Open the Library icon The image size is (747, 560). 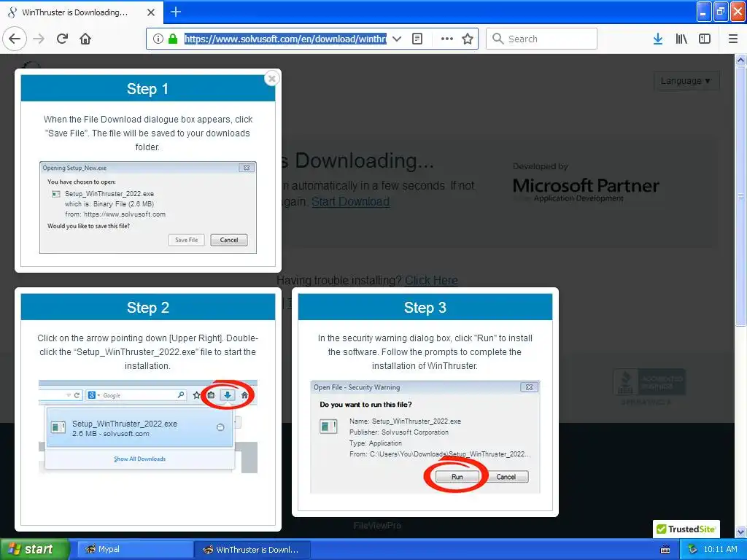pyautogui.click(x=681, y=39)
